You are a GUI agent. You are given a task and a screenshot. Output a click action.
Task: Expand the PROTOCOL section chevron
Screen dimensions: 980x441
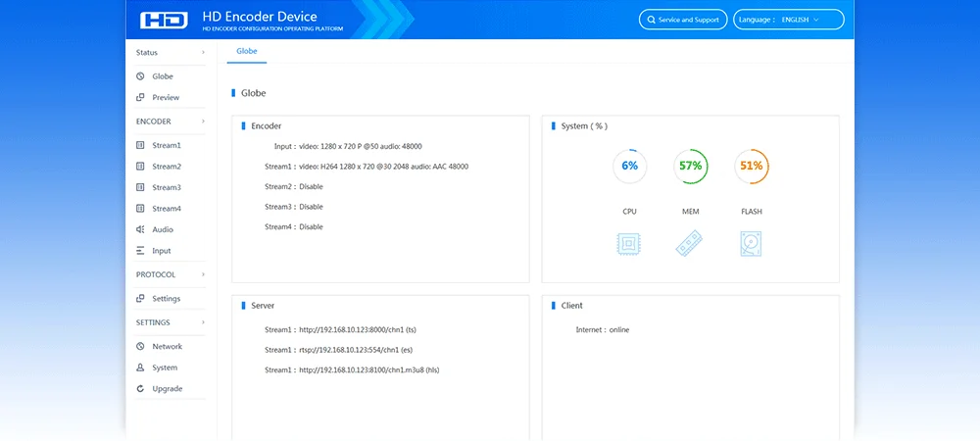[x=203, y=274]
